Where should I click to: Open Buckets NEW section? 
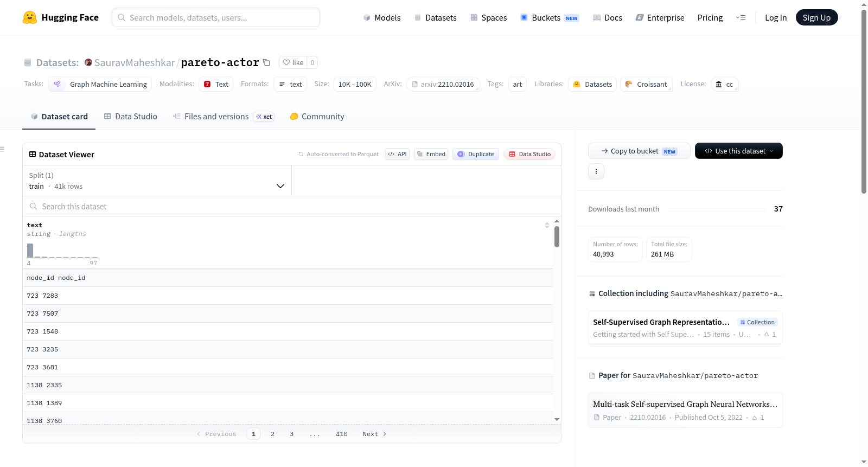550,17
